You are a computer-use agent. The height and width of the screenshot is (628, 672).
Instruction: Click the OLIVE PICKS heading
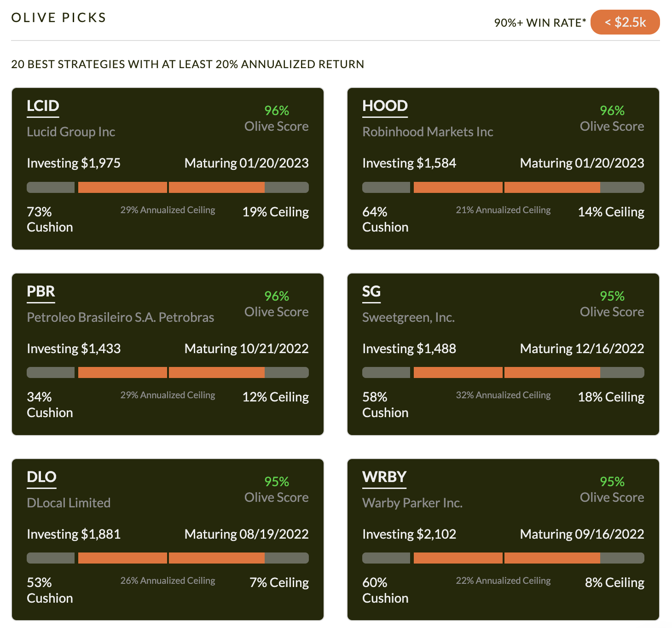[x=58, y=17]
